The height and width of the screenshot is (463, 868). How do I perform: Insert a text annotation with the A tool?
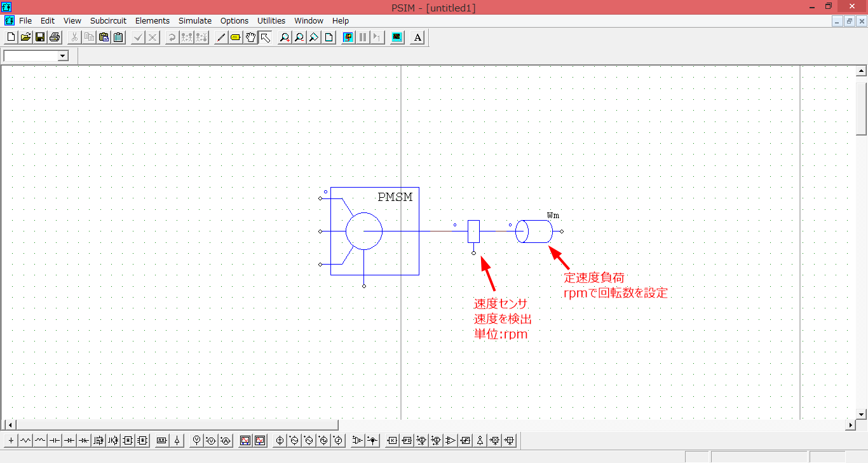coord(417,37)
